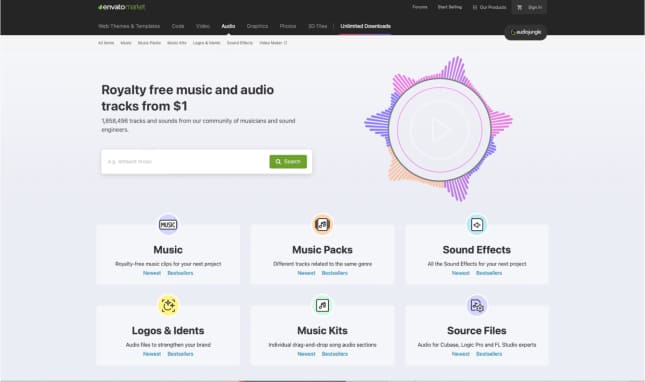This screenshot has height=382, width=645.
Task: Open the Sound Effects card heading
Action: [x=477, y=250]
